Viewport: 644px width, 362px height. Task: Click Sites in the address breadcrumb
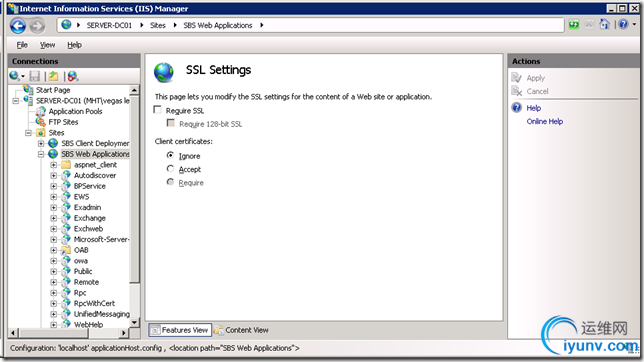158,25
